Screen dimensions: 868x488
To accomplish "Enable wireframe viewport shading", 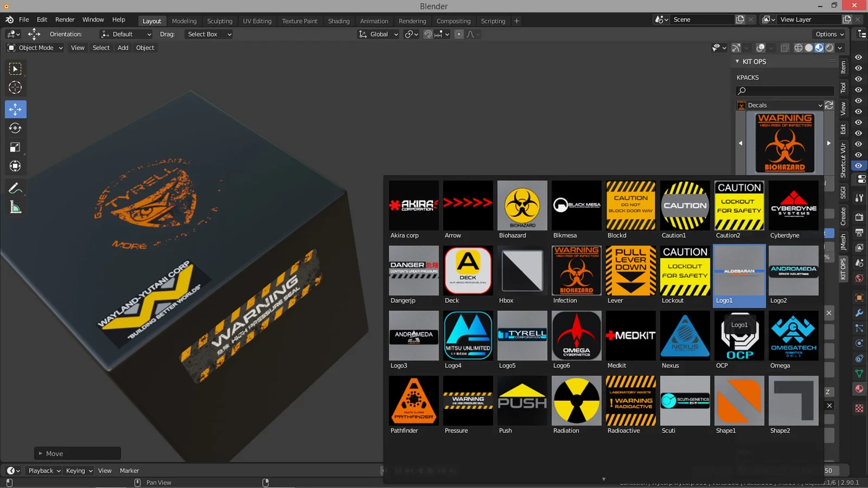I will pyautogui.click(x=798, y=48).
